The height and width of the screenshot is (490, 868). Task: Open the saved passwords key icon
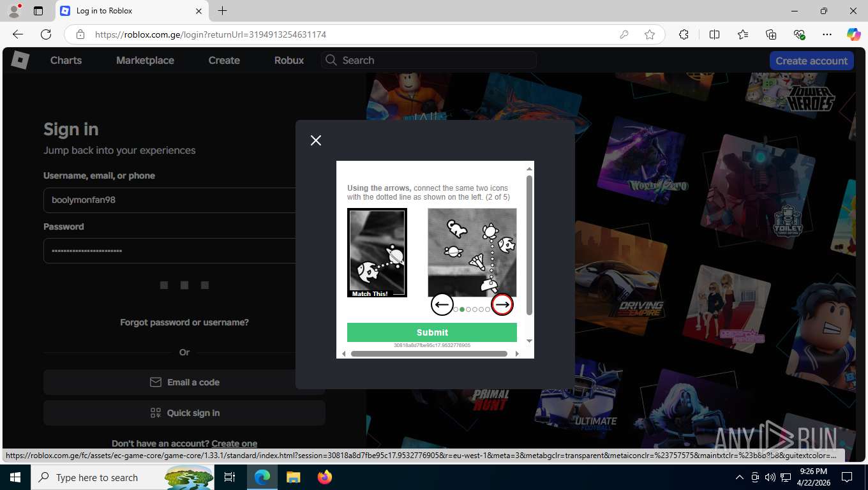coord(624,34)
